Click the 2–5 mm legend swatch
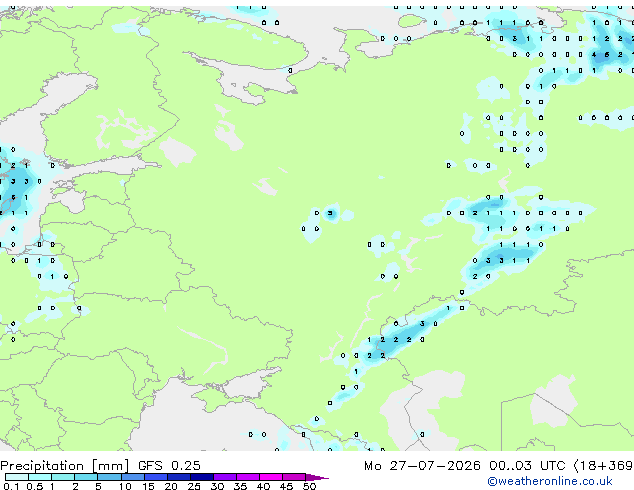The width and height of the screenshot is (634, 490). [x=86, y=477]
